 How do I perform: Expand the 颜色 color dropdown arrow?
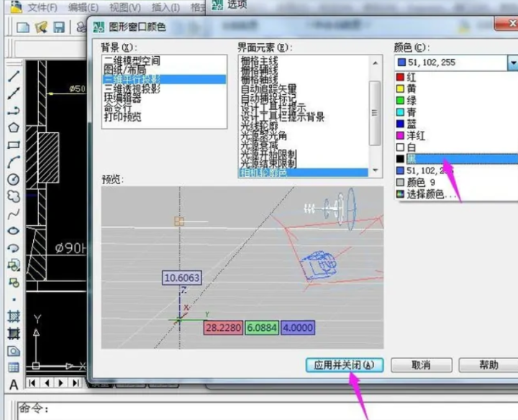pyautogui.click(x=512, y=63)
